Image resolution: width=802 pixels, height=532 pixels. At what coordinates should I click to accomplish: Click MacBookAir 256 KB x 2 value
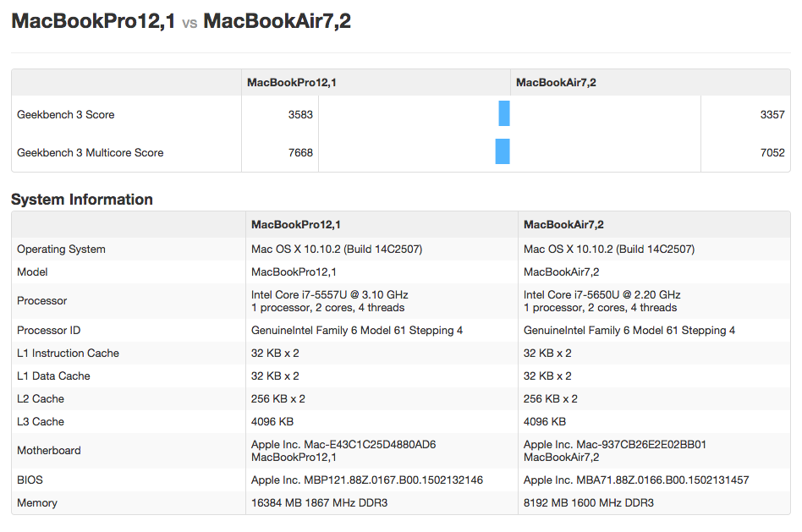pyautogui.click(x=551, y=399)
